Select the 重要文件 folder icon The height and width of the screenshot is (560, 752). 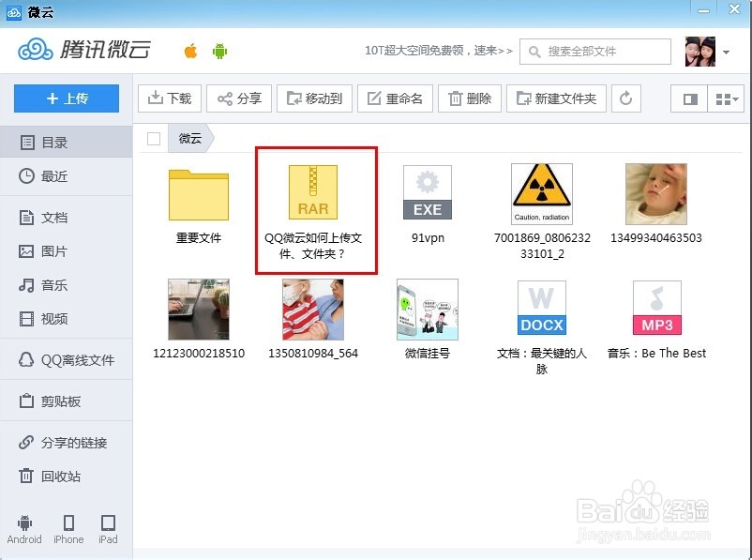[x=199, y=194]
